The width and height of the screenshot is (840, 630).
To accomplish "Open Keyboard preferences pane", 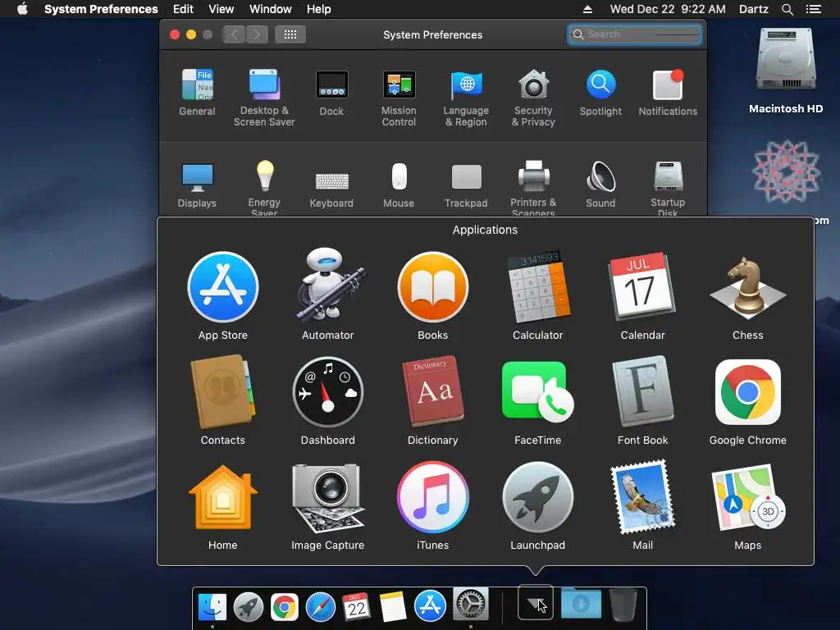I will coord(331,189).
